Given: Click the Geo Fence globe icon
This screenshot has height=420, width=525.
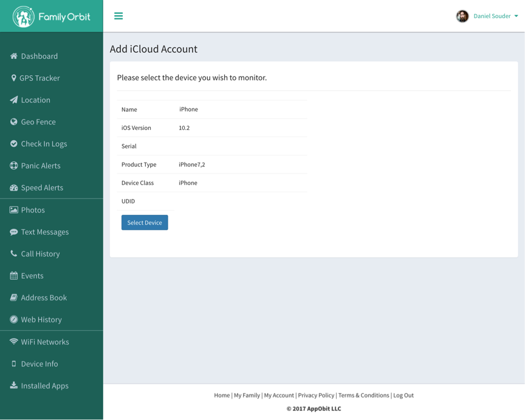Looking at the screenshot, I should point(14,121).
